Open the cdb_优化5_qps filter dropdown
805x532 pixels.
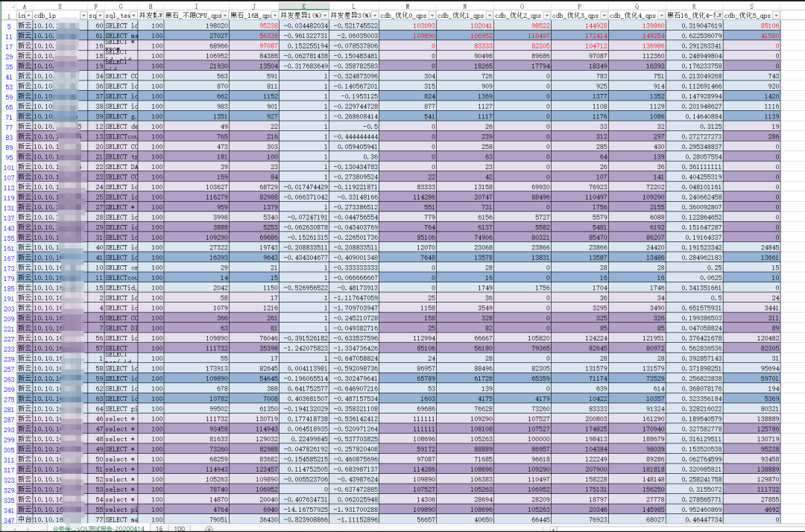[x=776, y=16]
